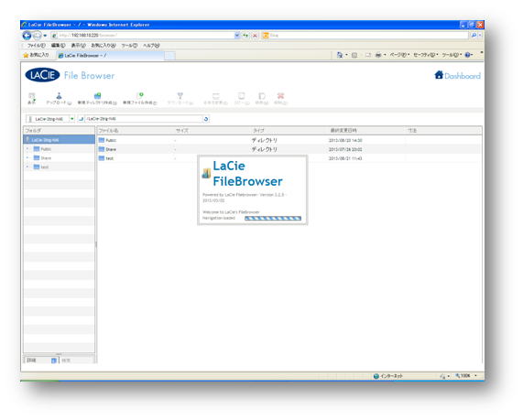Switch to the 詳細 bottom tab

[41, 361]
